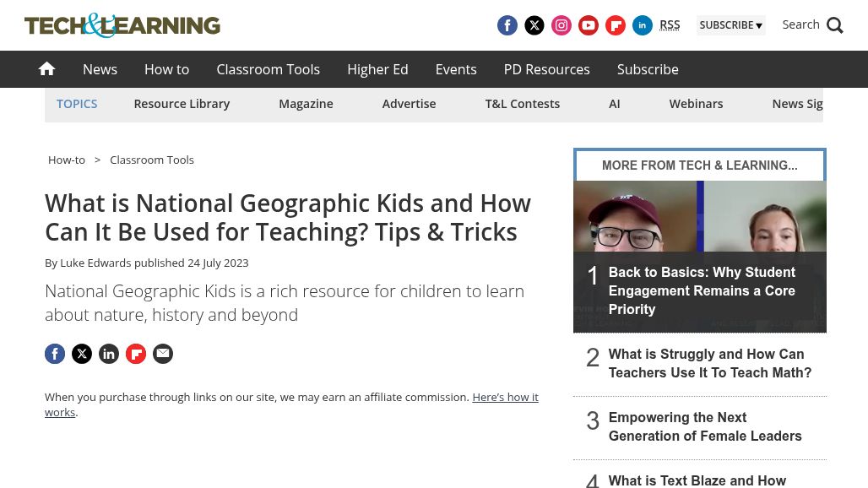Image resolution: width=868 pixels, height=488 pixels.
Task: Click author name Luke Edwards
Action: tap(95, 263)
